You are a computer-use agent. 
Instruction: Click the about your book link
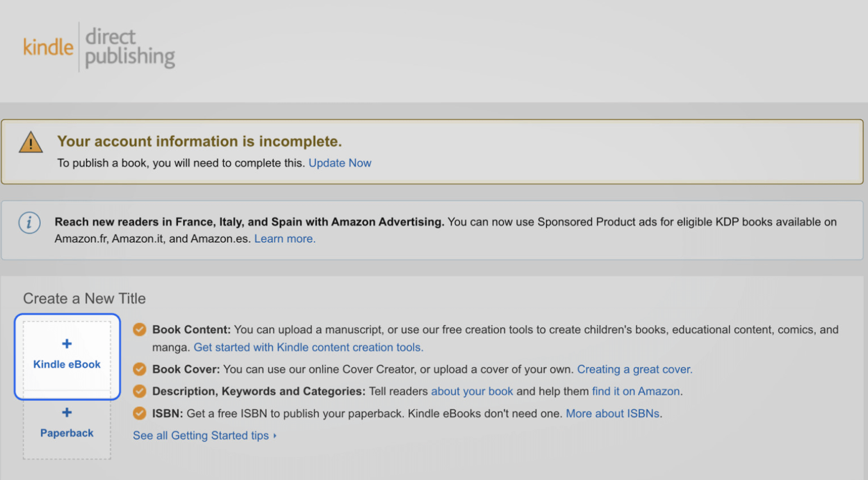pyautogui.click(x=472, y=391)
